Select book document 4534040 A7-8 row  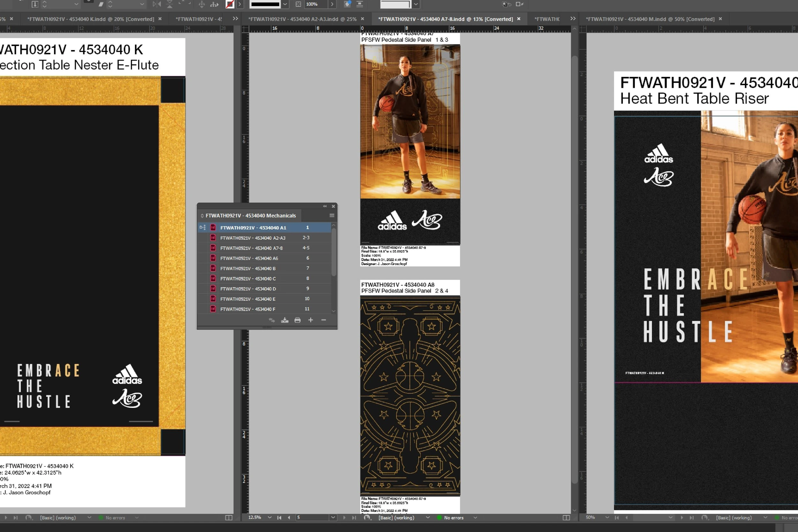tap(264, 248)
